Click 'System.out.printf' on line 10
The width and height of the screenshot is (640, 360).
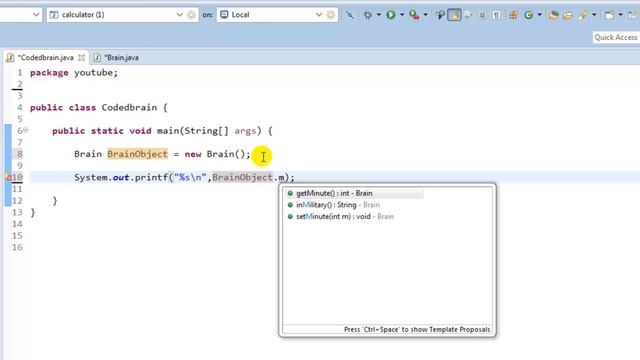121,178
